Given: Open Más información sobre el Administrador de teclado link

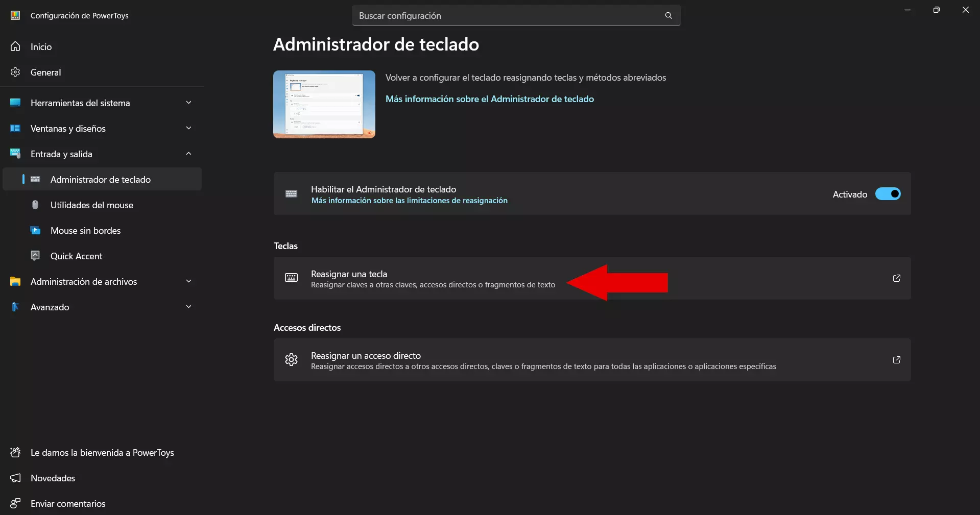Looking at the screenshot, I should click(490, 99).
